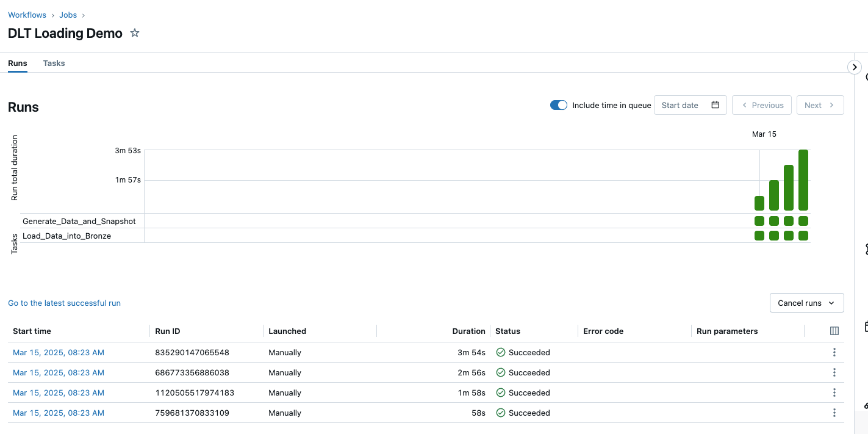Expand the right side panel arrow
This screenshot has height=434, width=868.
(855, 67)
